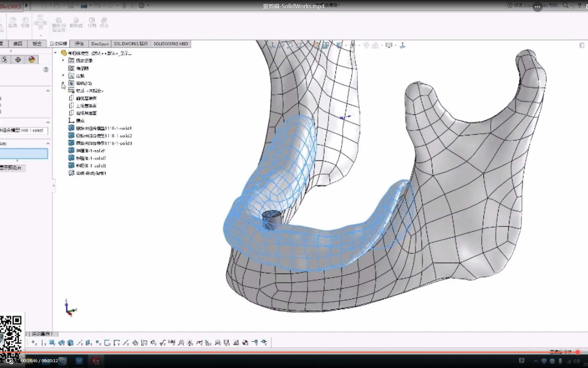Open the view settings dropdown arrow beside monitor icon

pos(395,45)
